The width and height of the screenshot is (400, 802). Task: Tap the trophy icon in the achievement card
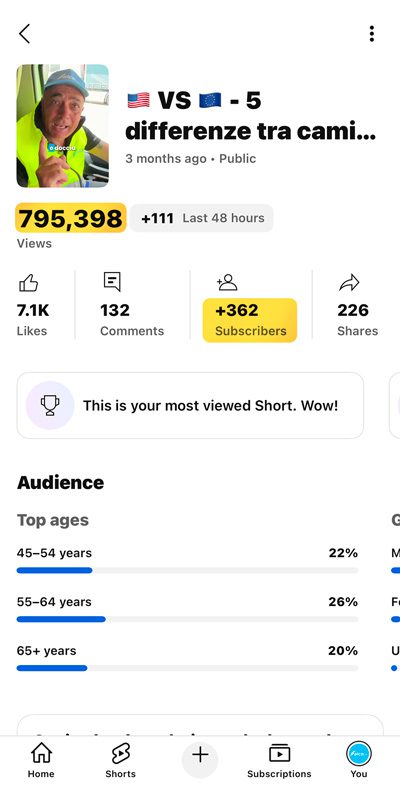tap(50, 405)
